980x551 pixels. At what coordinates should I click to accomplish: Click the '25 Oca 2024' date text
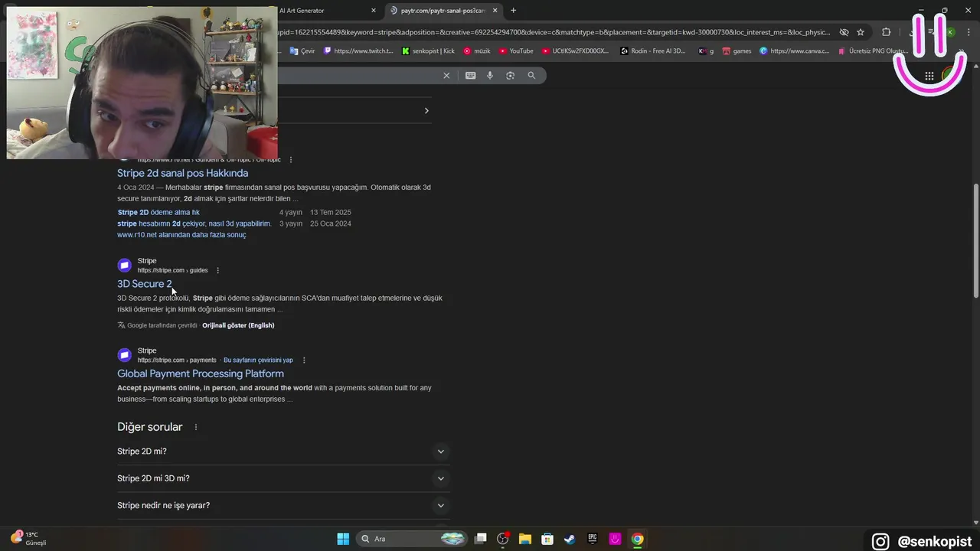pos(331,223)
